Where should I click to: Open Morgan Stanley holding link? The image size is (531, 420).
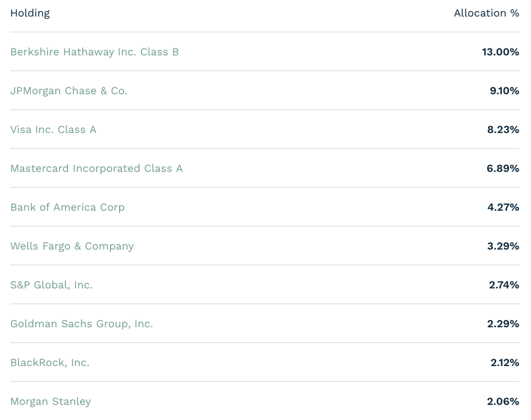[x=51, y=402]
